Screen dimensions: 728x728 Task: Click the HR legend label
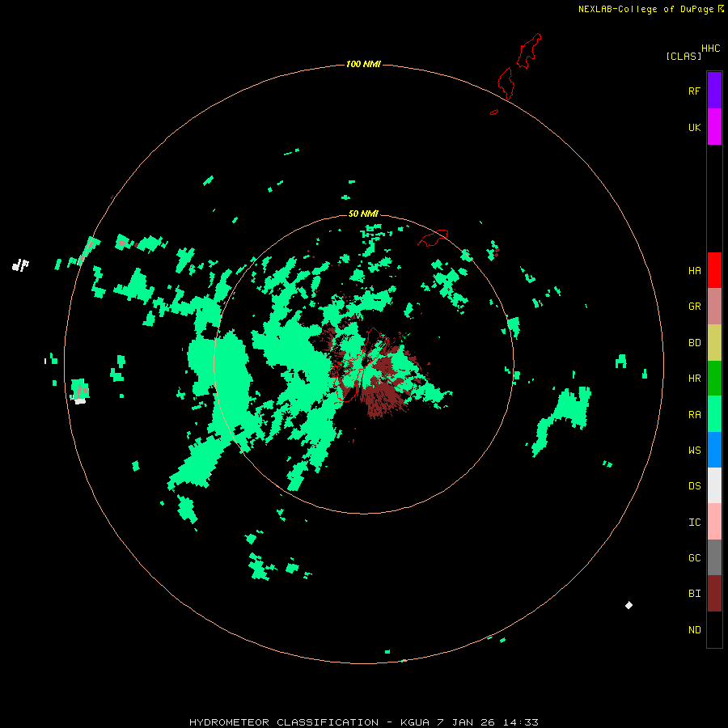pyautogui.click(x=694, y=379)
